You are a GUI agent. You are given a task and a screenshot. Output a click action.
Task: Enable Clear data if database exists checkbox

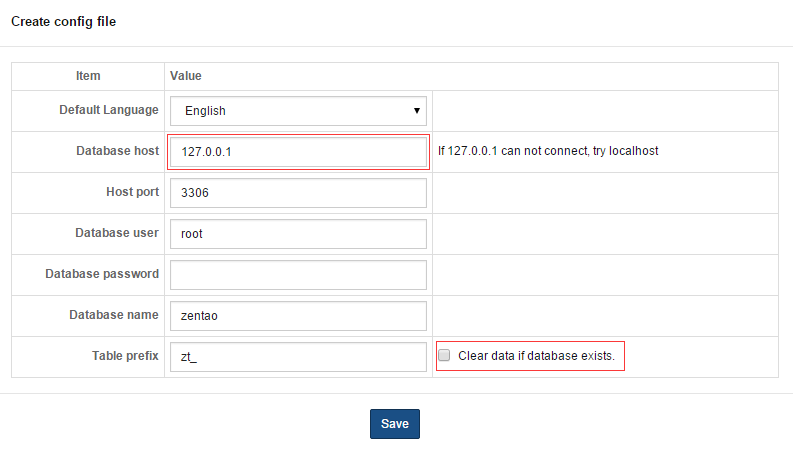445,355
